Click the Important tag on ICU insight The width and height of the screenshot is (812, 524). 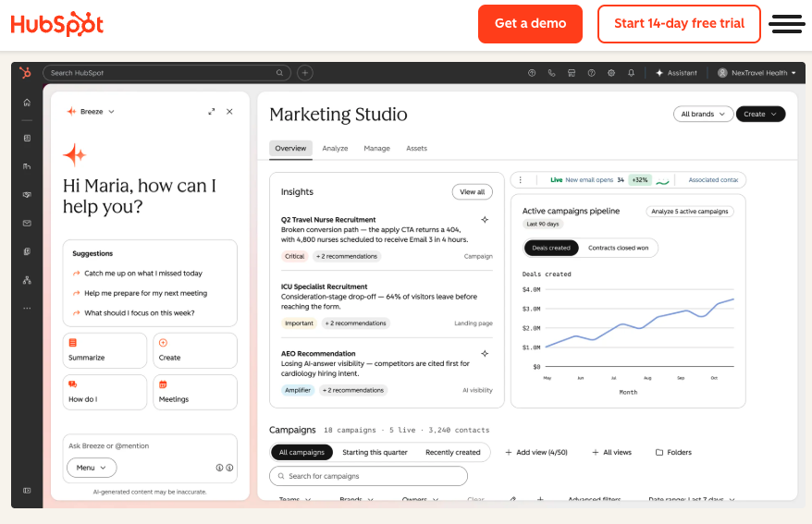point(299,323)
